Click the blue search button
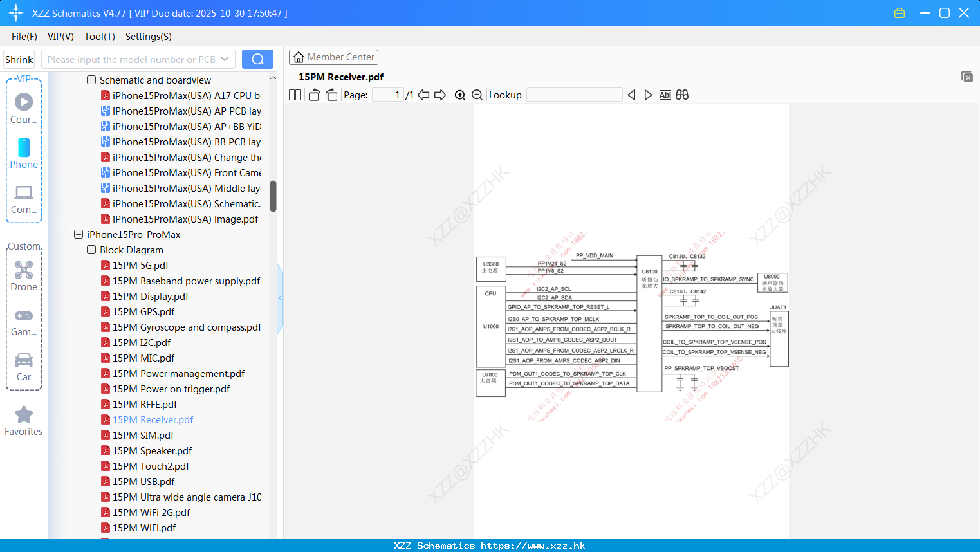This screenshot has width=980, height=552. point(257,59)
